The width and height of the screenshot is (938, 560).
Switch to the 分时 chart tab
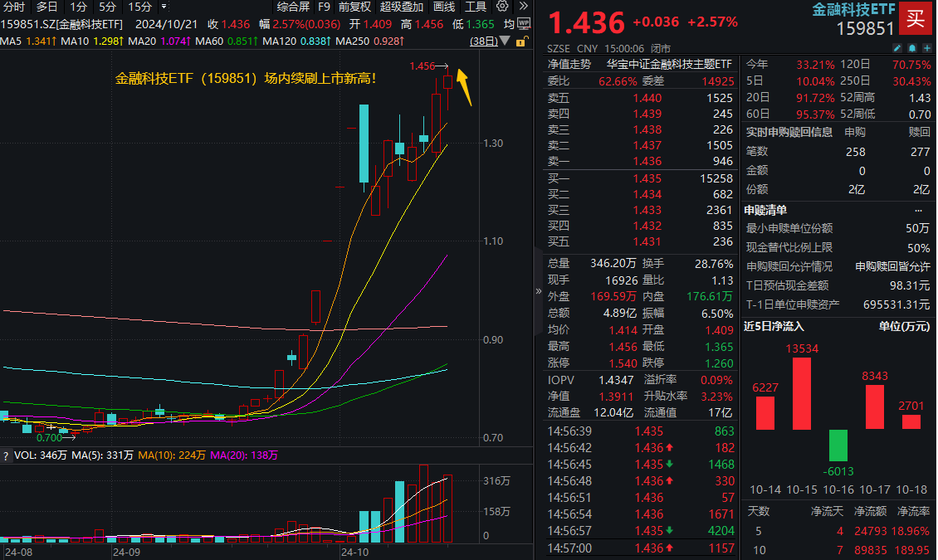tap(14, 7)
